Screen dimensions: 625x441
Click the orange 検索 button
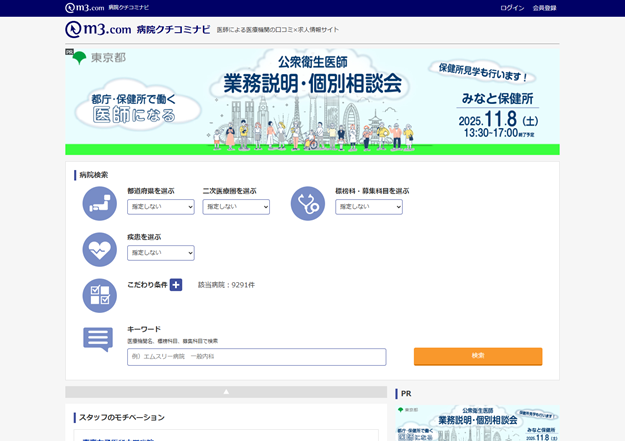pos(478,356)
